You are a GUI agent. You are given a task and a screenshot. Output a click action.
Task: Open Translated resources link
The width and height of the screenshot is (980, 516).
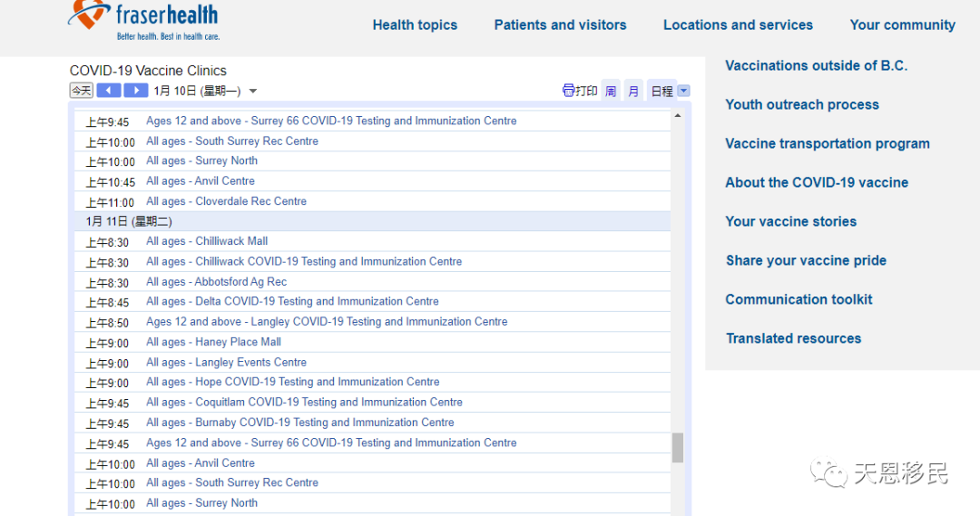pyautogui.click(x=794, y=338)
